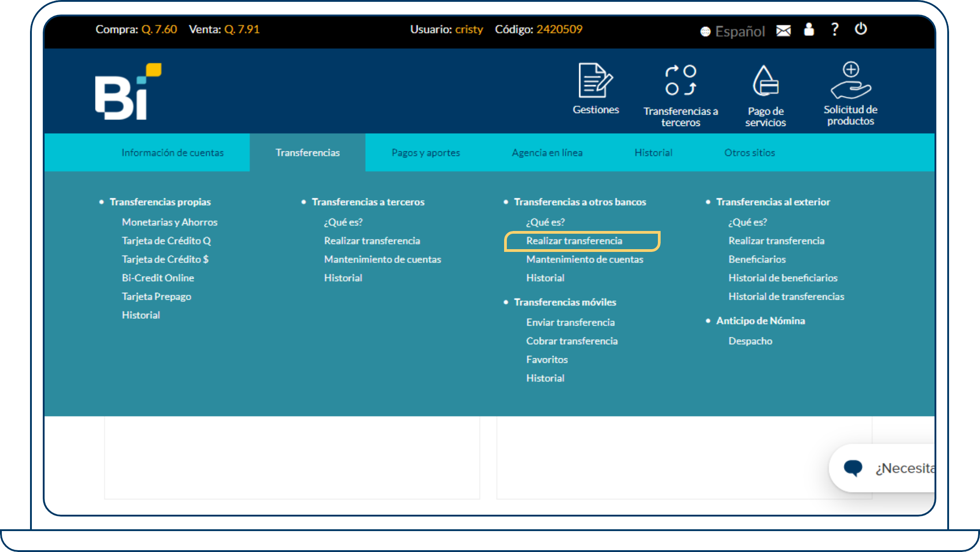Click Monetarias y Ahorros link
980x552 pixels.
pos(170,222)
